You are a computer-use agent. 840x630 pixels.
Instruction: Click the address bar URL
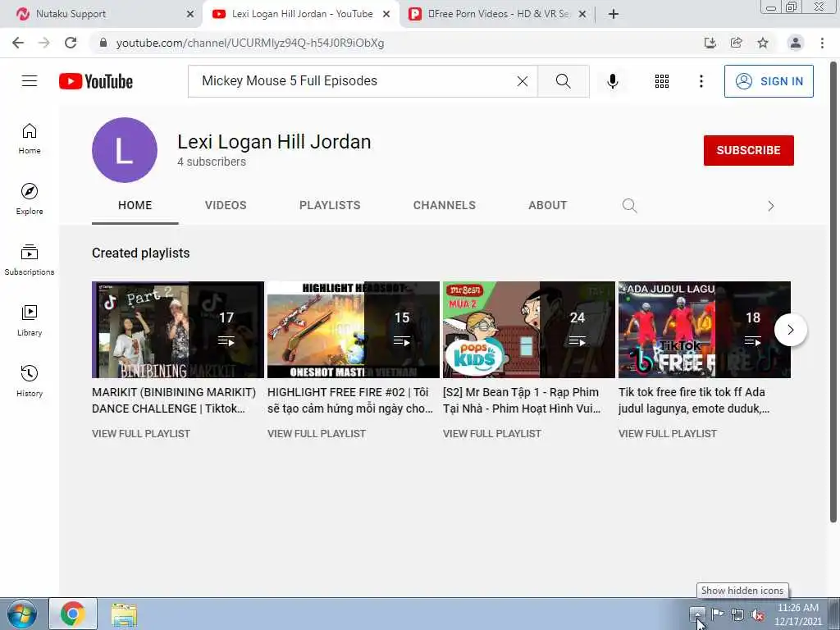[250, 43]
